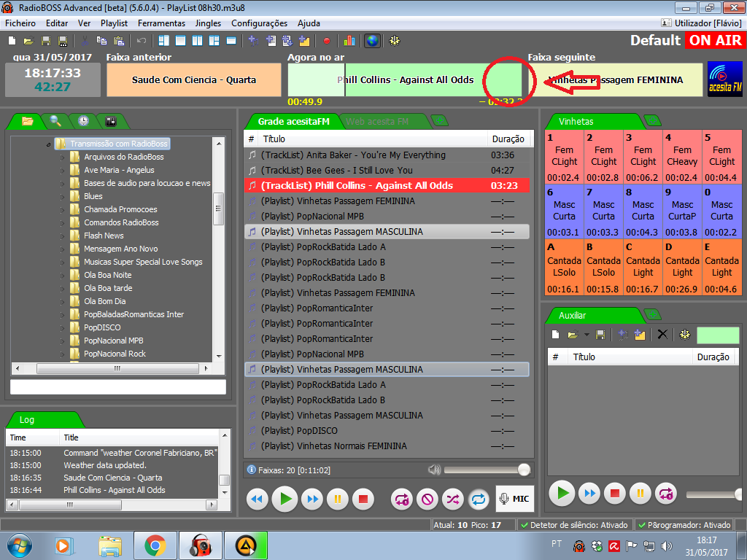This screenshot has height=560, width=747.
Task: Adjust main player volume slider
Action: (x=487, y=470)
